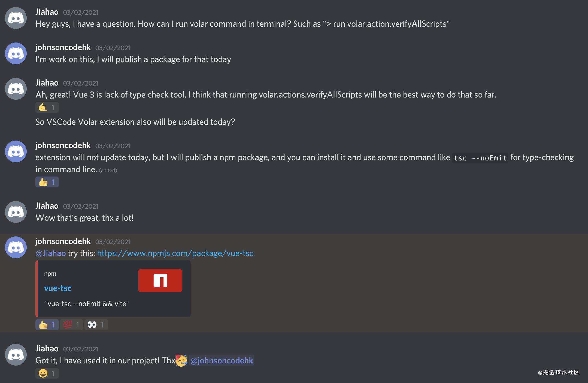Toggle thumbs-up reaction under 'in command line'
The height and width of the screenshot is (383, 588).
tap(47, 182)
